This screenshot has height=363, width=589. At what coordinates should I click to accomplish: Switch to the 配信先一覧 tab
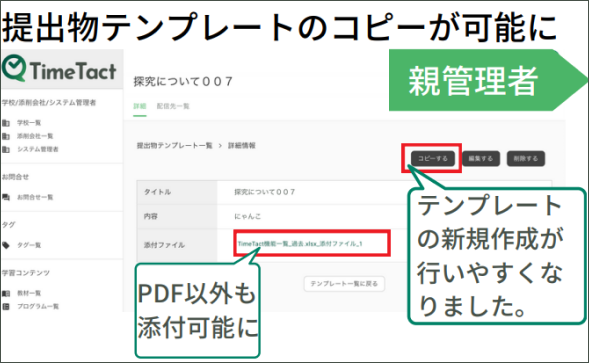[173, 106]
